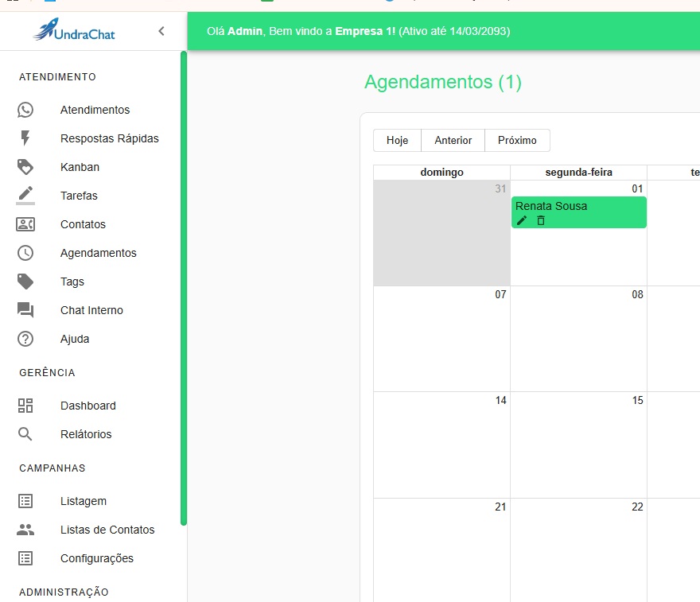This screenshot has height=602, width=700.
Task: Go to previous month with Anterior
Action: coord(453,140)
